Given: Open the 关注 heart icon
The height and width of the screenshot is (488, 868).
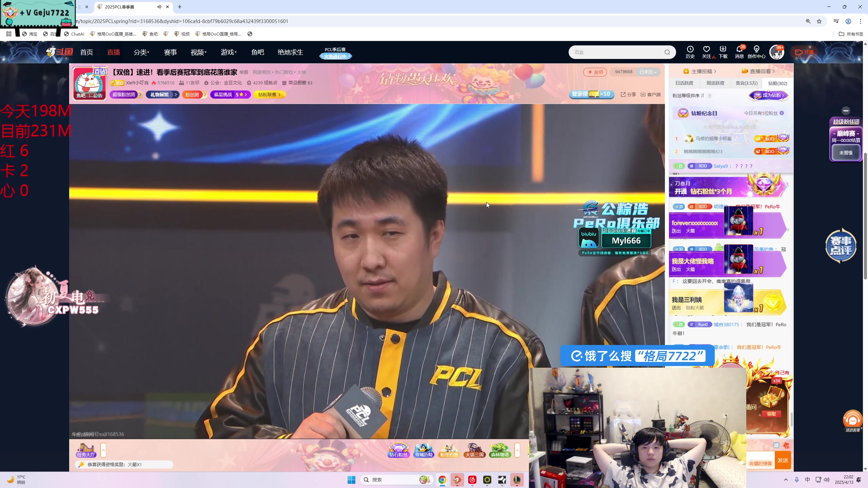Looking at the screenshot, I should pos(707,52).
